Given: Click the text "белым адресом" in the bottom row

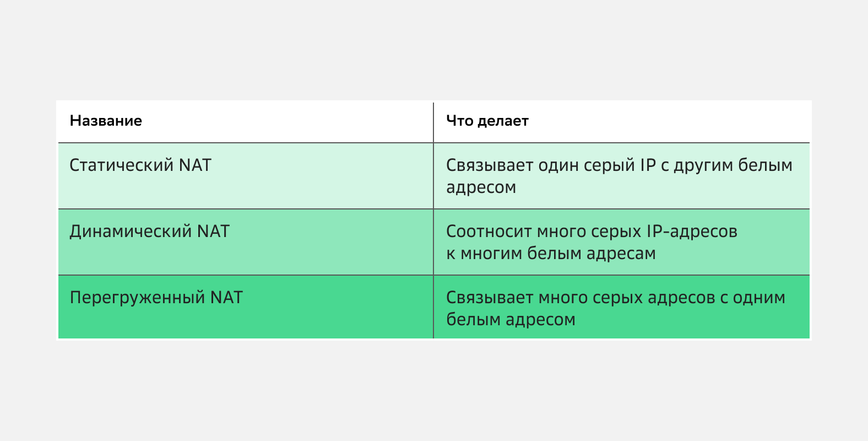Looking at the screenshot, I should point(511,320).
